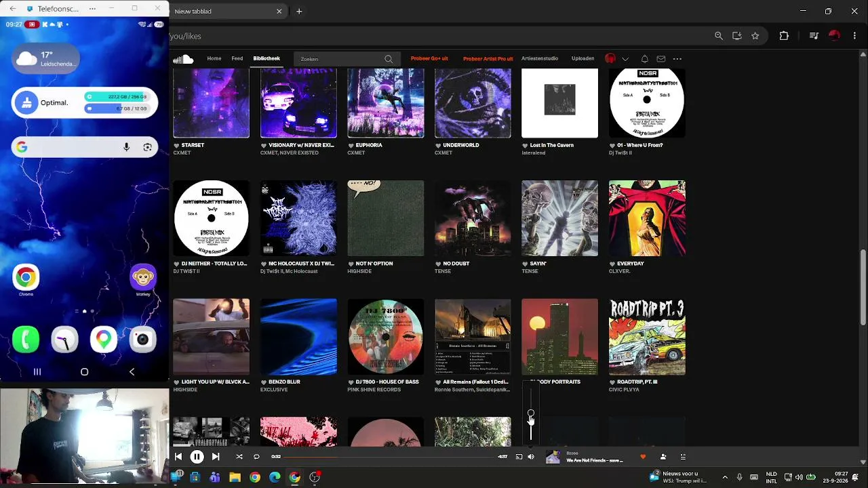Open the Feed tab
868x488 pixels.
tap(237, 58)
